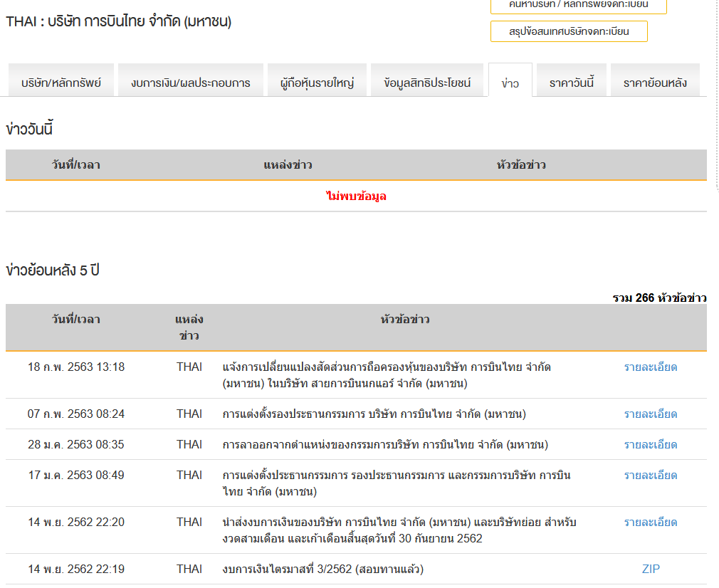The height and width of the screenshot is (588, 719).
Task: Click the date 18 ก.พ. 2563 13:18
Action: point(76,367)
